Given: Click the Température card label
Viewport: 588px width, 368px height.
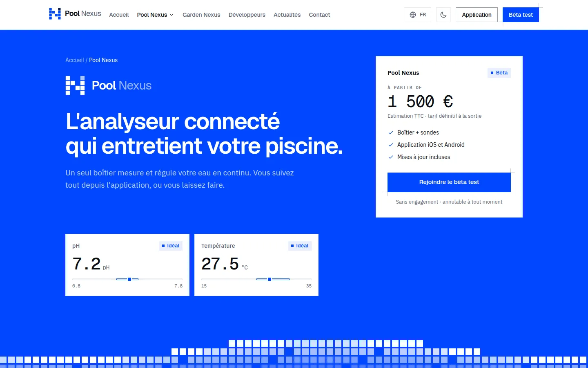Looking at the screenshot, I should (x=218, y=246).
